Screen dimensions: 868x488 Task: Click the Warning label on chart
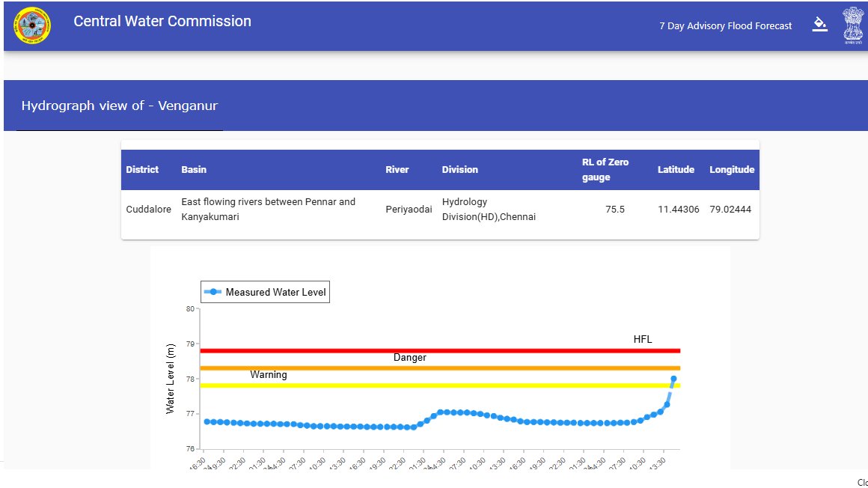pyautogui.click(x=269, y=374)
